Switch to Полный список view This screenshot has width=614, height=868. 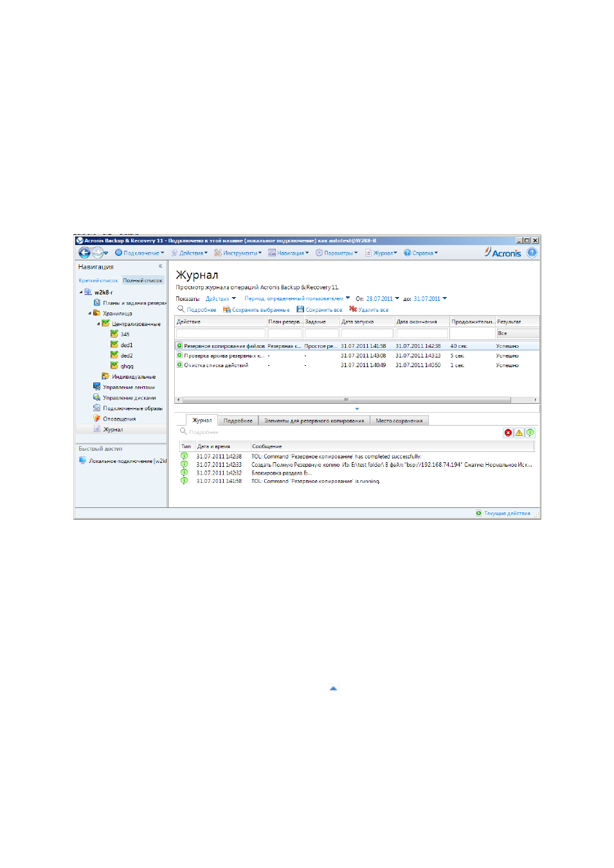(x=143, y=280)
